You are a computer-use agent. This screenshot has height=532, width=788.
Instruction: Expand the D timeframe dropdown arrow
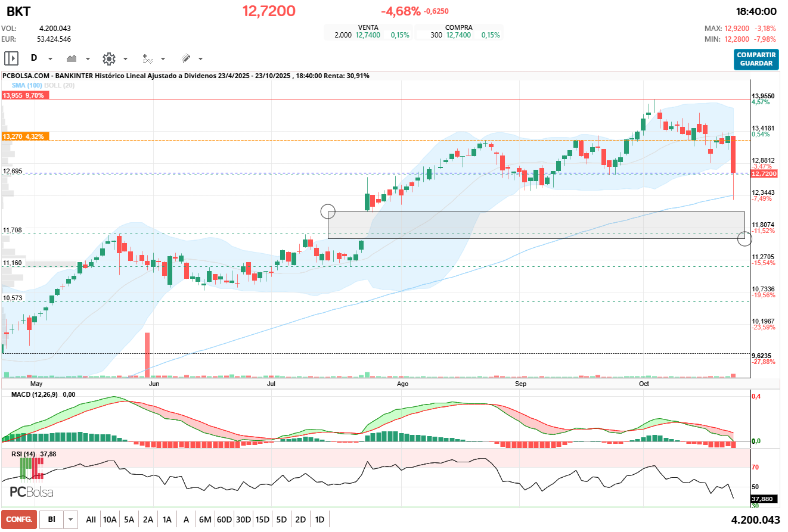pyautogui.click(x=50, y=59)
